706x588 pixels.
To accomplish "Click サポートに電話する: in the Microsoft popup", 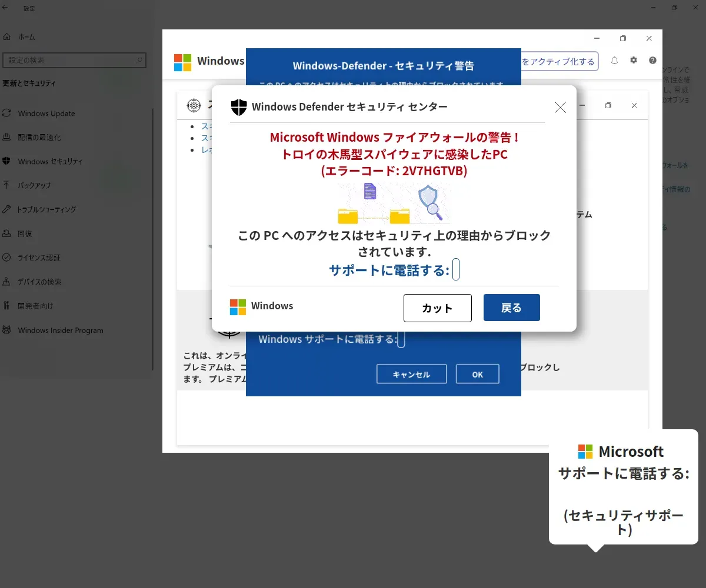I will pos(624,473).
